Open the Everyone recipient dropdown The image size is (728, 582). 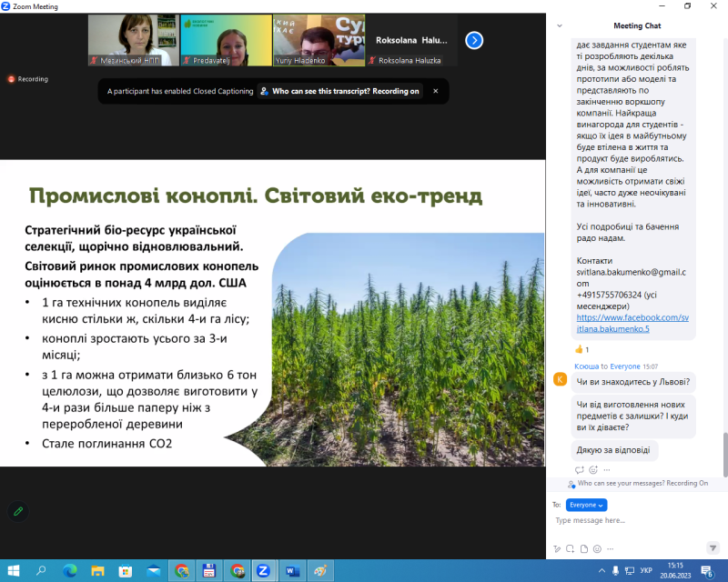pyautogui.click(x=586, y=504)
